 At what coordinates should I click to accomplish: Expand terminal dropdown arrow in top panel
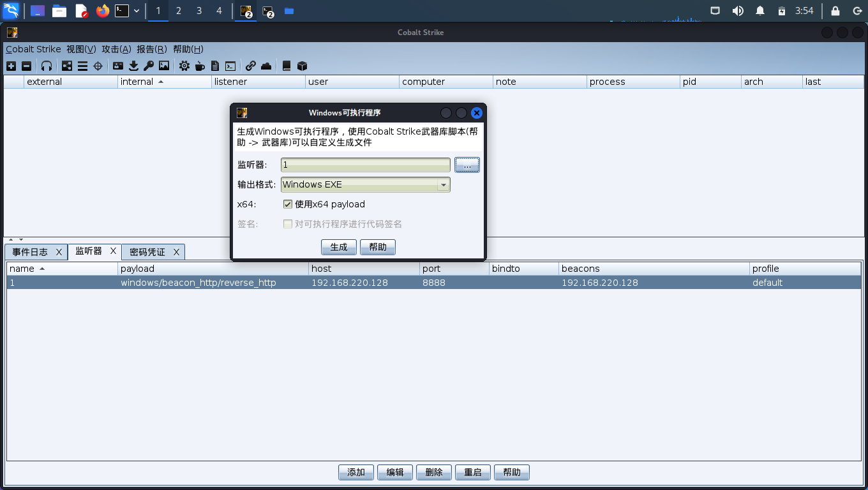[x=137, y=10]
